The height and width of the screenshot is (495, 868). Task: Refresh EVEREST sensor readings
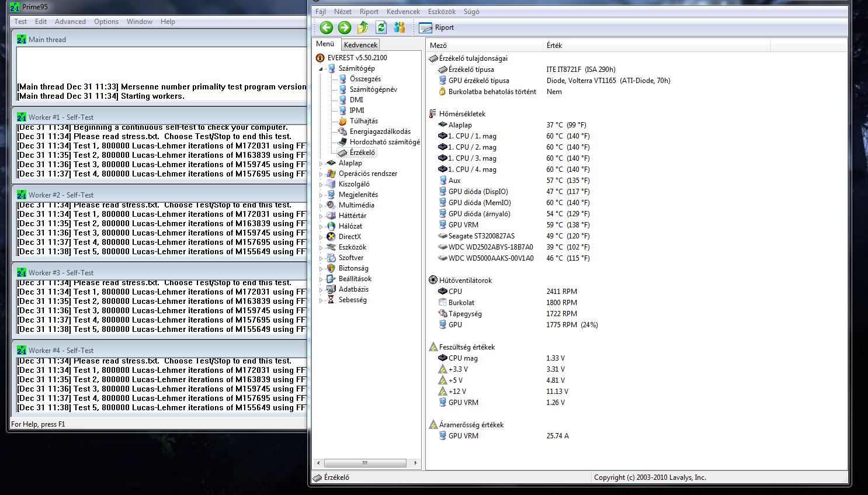(381, 27)
